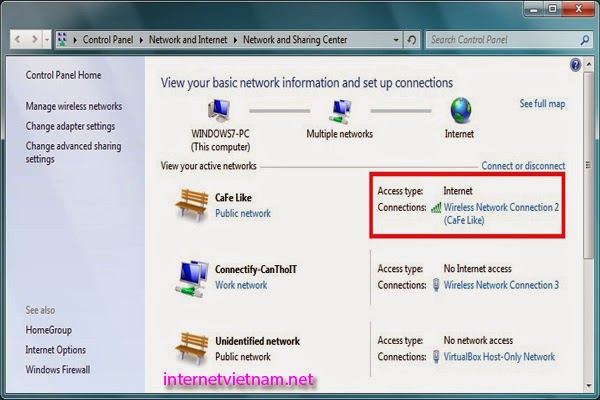Open Wireless Network Connection 3 link
The width and height of the screenshot is (600, 400).
point(501,285)
